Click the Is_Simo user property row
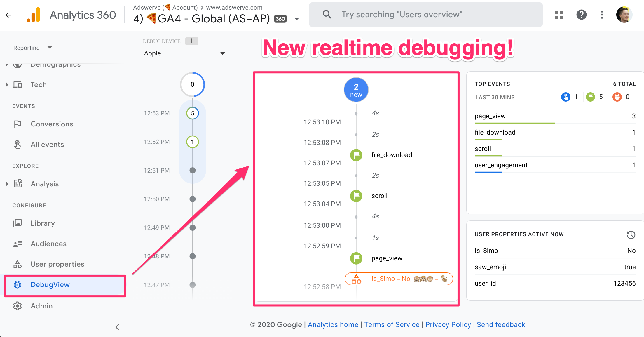 click(555, 251)
